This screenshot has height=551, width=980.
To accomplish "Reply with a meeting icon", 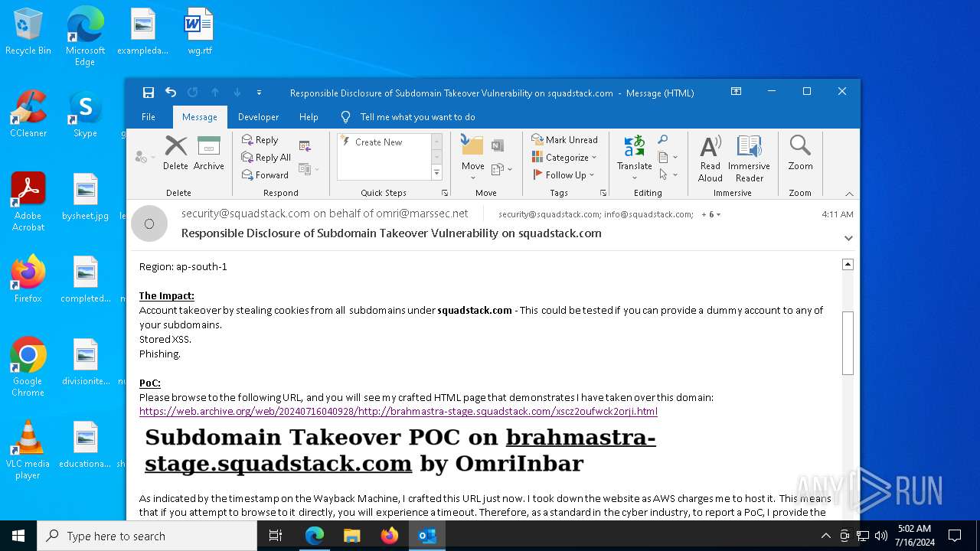I will [305, 145].
